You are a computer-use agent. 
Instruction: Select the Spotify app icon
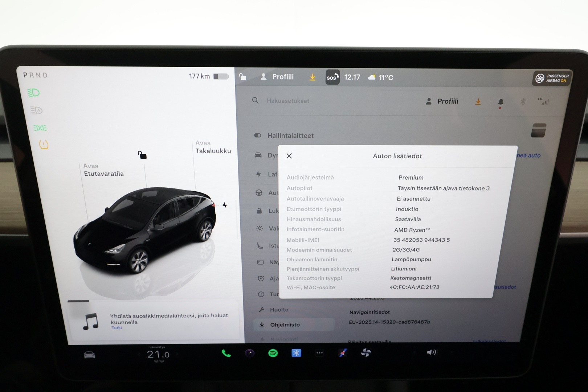coord(273,352)
